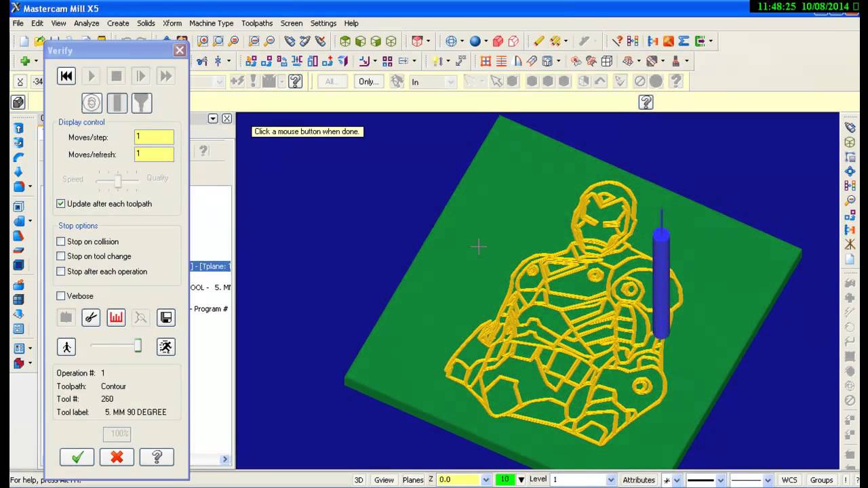868x488 pixels.
Task: Open the Xform menu
Action: point(172,23)
